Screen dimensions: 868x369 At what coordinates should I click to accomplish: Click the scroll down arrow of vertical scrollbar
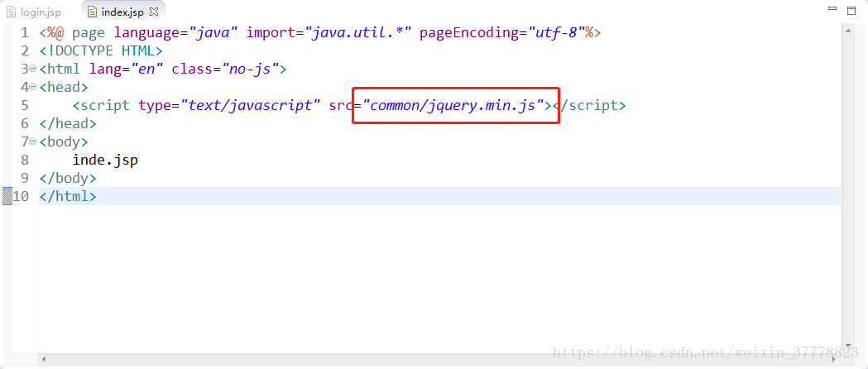pos(847,345)
